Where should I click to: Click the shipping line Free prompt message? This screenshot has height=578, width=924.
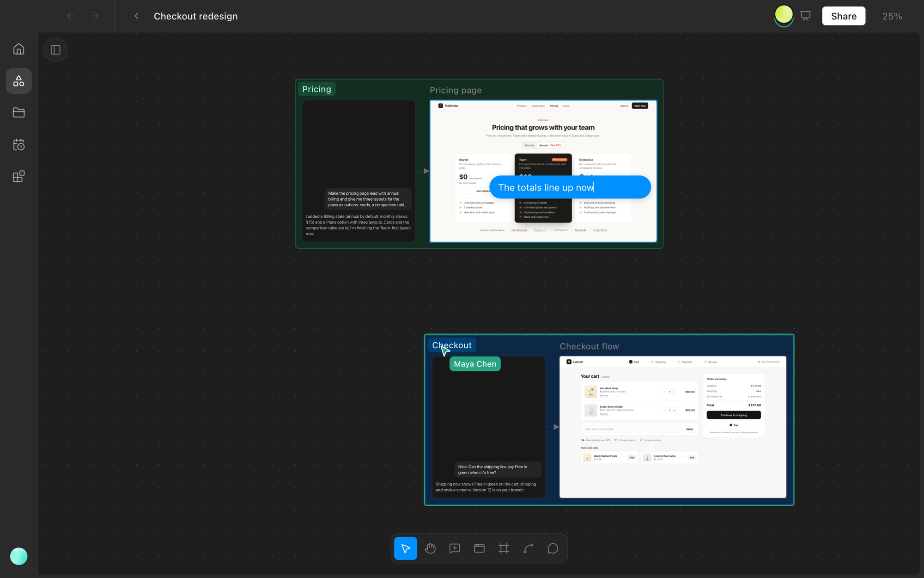coord(498,470)
